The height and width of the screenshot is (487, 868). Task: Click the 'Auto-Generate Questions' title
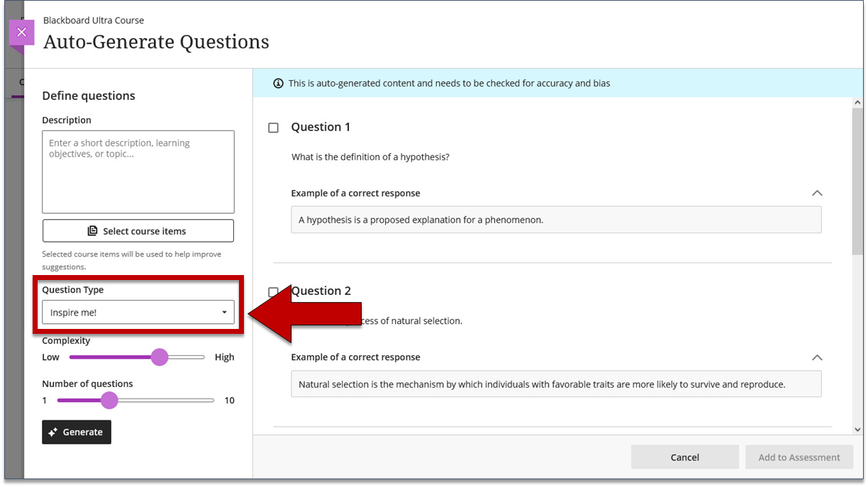tap(156, 42)
